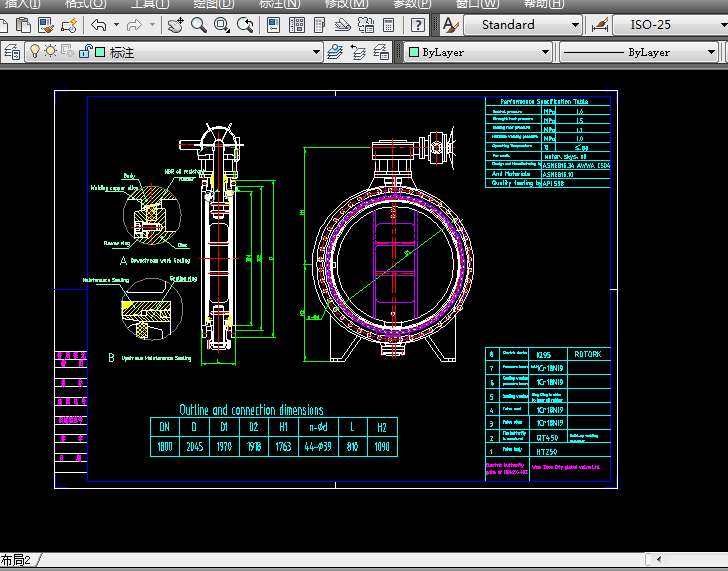Viewport: 728px width, 571px height.
Task: Toggle the layer on/off lightbulb
Action: coord(34,51)
